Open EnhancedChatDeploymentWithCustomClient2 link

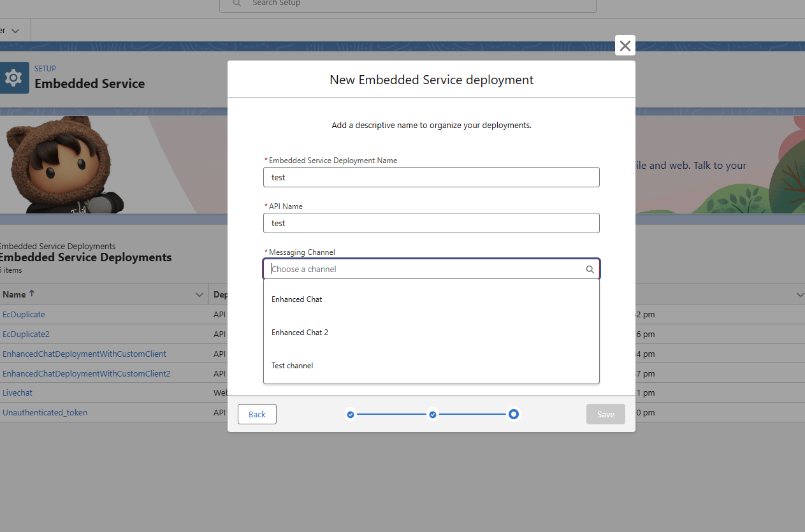87,373
